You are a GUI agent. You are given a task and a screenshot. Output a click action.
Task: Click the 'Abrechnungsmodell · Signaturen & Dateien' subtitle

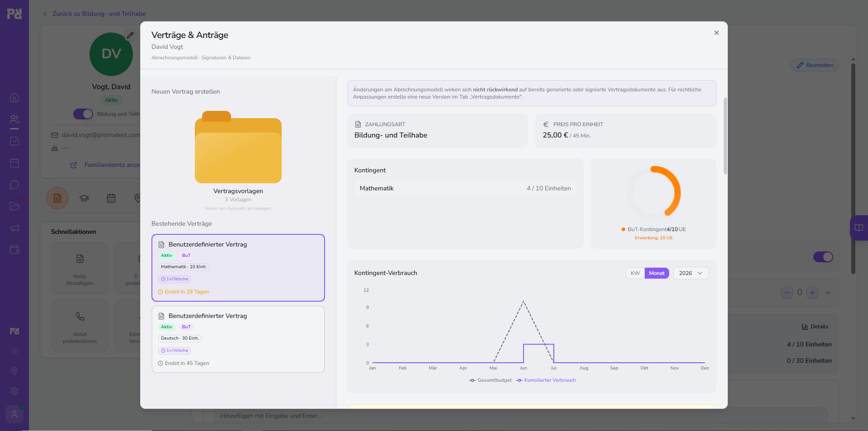click(201, 58)
